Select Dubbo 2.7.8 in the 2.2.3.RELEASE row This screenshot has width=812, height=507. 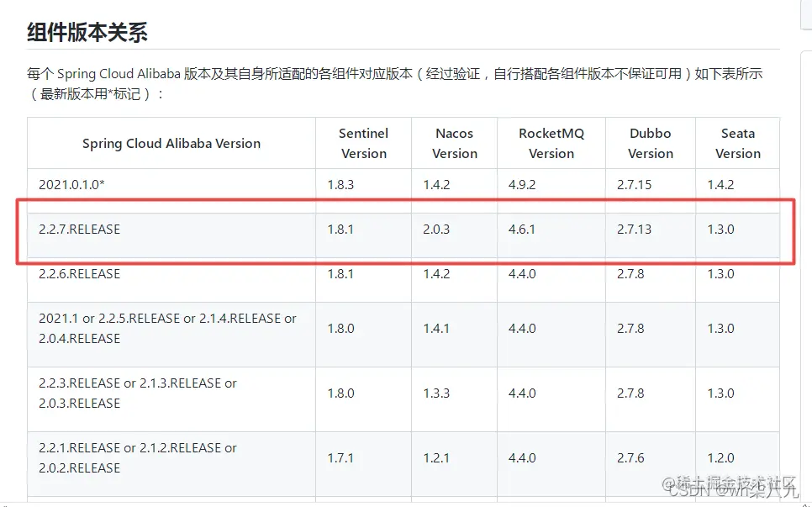[x=630, y=393]
